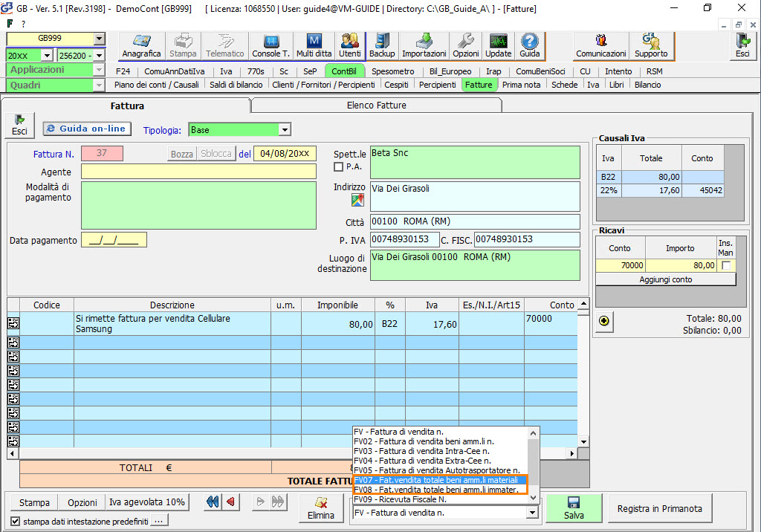Open the Applicazioni dropdown

[x=99, y=70]
